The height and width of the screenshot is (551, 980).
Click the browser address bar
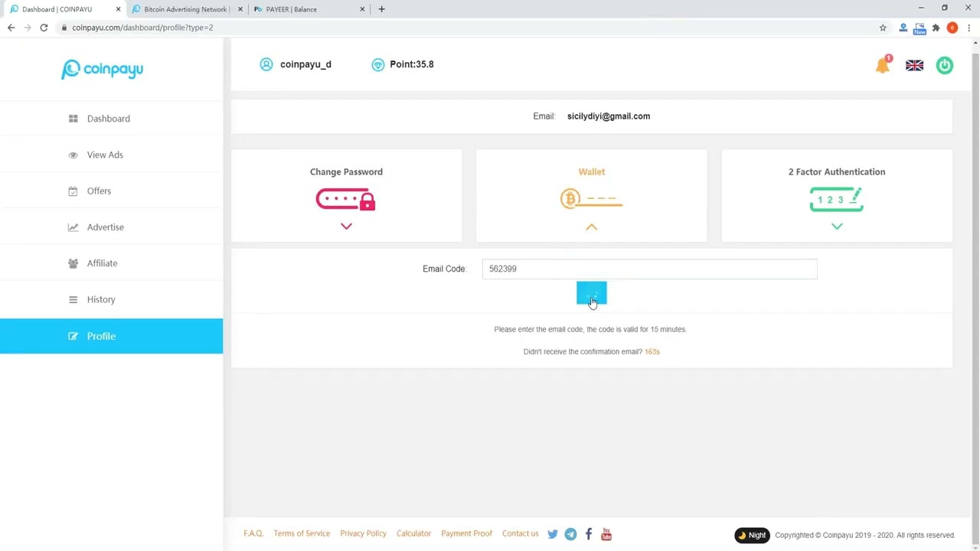coord(475,28)
